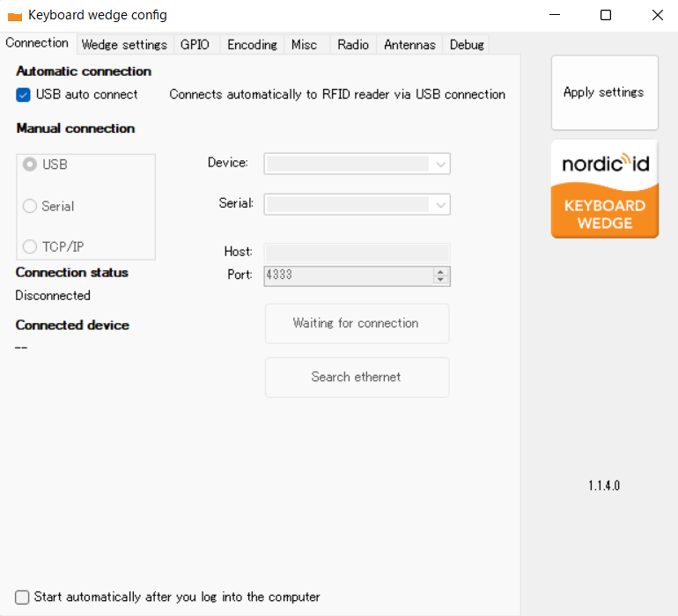The image size is (678, 616).
Task: Select the Serial radio button
Action: 31,206
